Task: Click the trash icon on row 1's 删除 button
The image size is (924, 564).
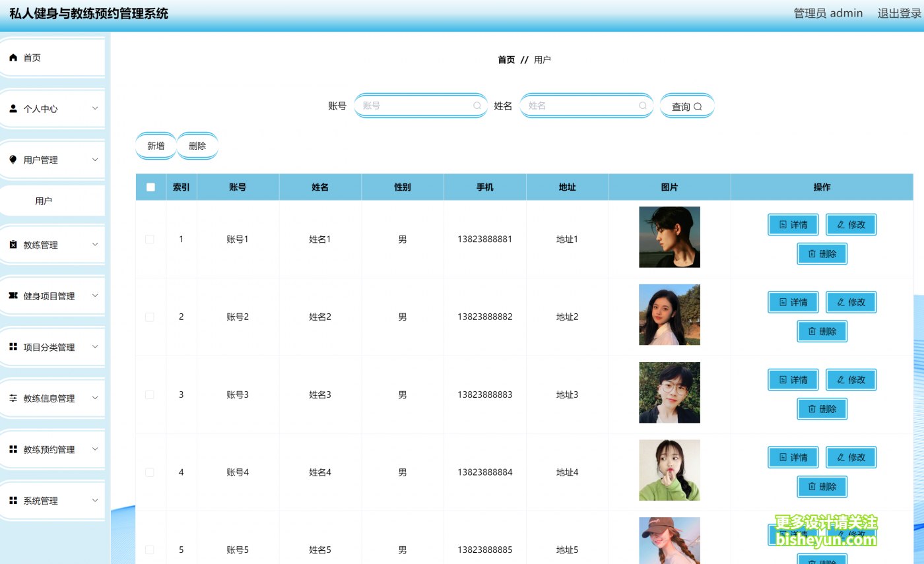Action: (810, 253)
